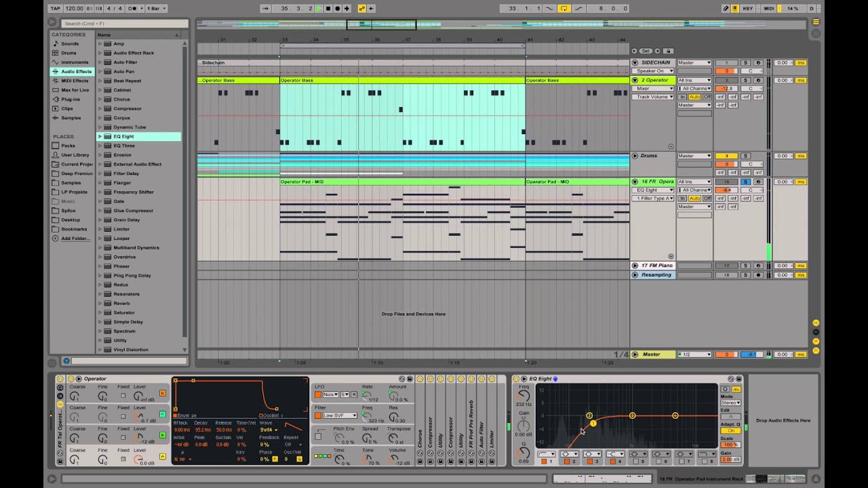Open Track Volume automation dropdown on 2 Operator
The image size is (868, 488).
654,97
